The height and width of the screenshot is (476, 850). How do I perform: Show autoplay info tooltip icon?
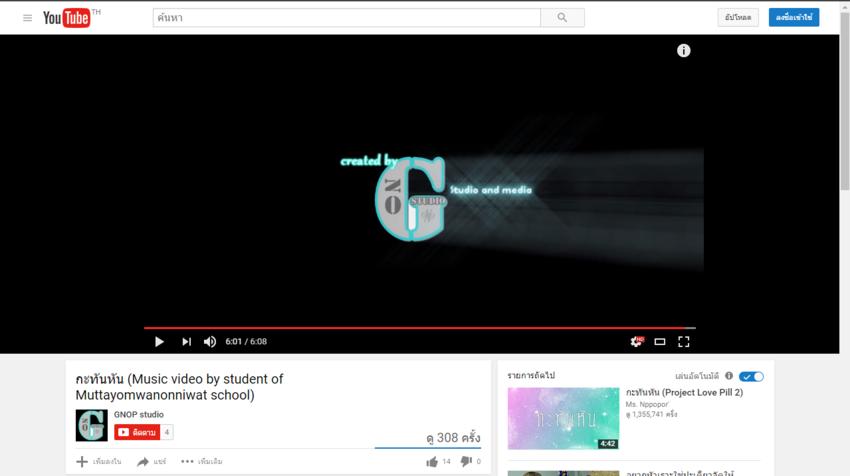coord(729,376)
